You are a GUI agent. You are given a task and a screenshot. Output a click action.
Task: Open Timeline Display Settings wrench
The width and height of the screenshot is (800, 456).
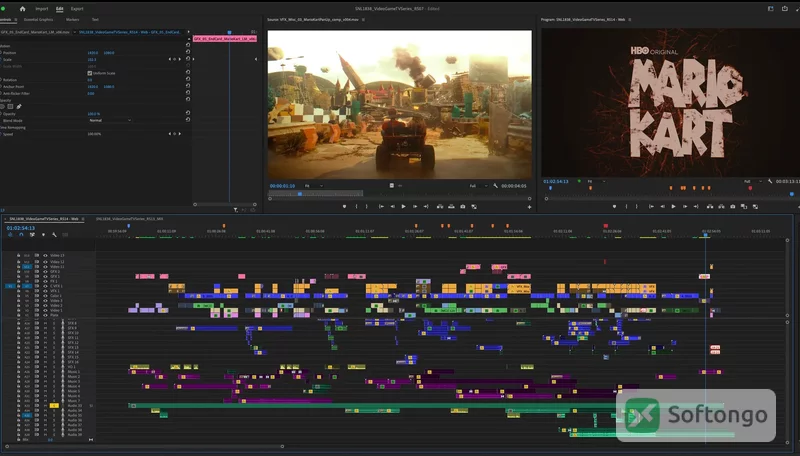pyautogui.click(x=54, y=235)
